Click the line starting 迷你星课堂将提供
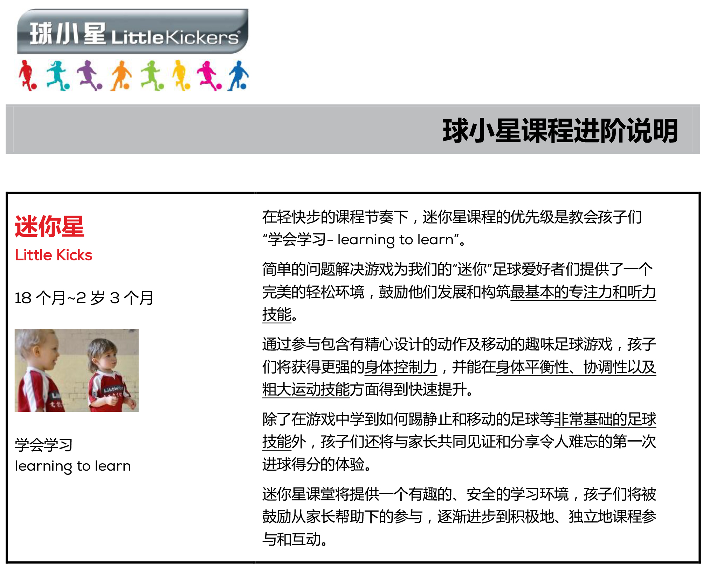This screenshot has width=710, height=588. click(459, 494)
